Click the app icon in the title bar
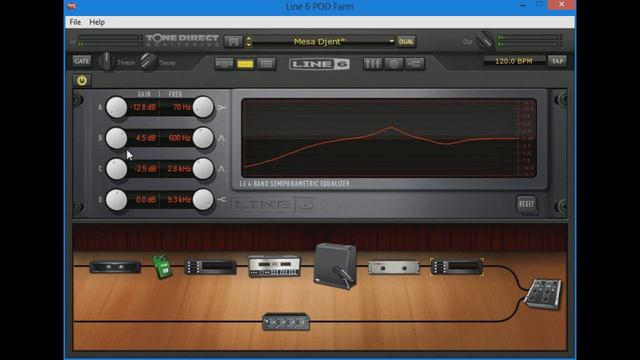The image size is (640, 360). pyautogui.click(x=72, y=6)
